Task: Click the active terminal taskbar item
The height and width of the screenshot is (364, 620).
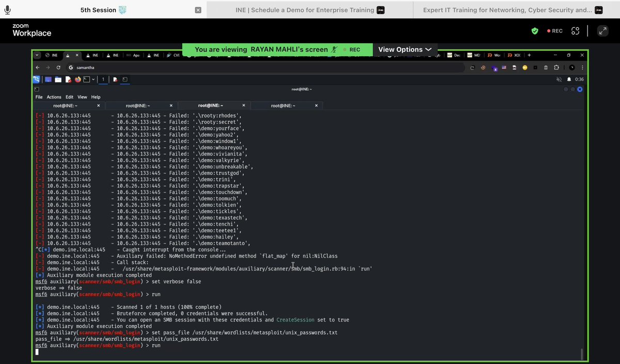Action: click(125, 80)
